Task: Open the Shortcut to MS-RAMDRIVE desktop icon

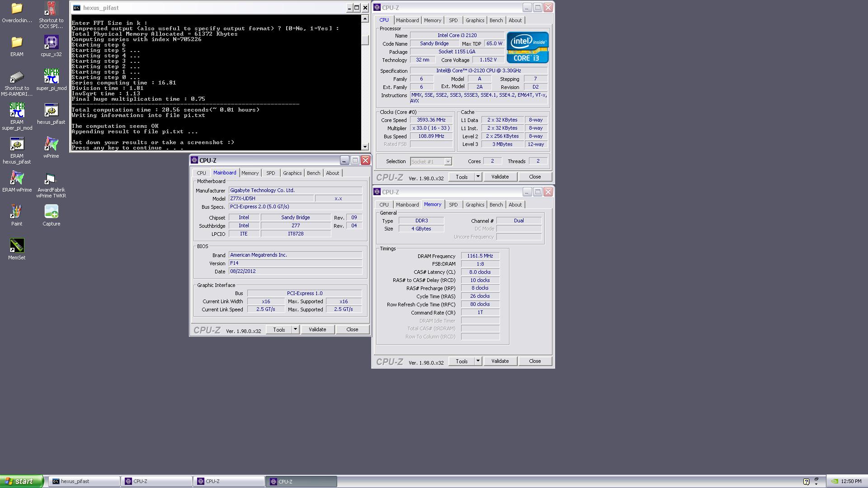Action: tap(17, 83)
